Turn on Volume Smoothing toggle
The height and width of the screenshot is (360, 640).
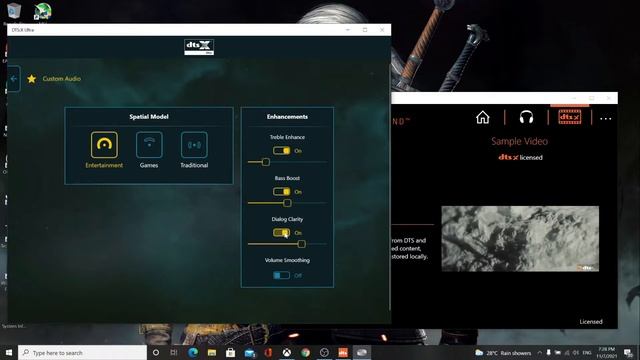coord(282,275)
